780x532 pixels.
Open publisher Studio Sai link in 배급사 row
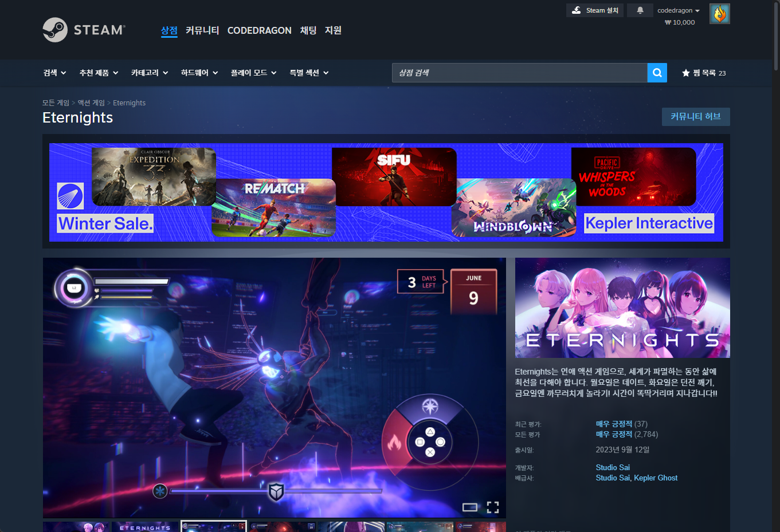tap(612, 478)
